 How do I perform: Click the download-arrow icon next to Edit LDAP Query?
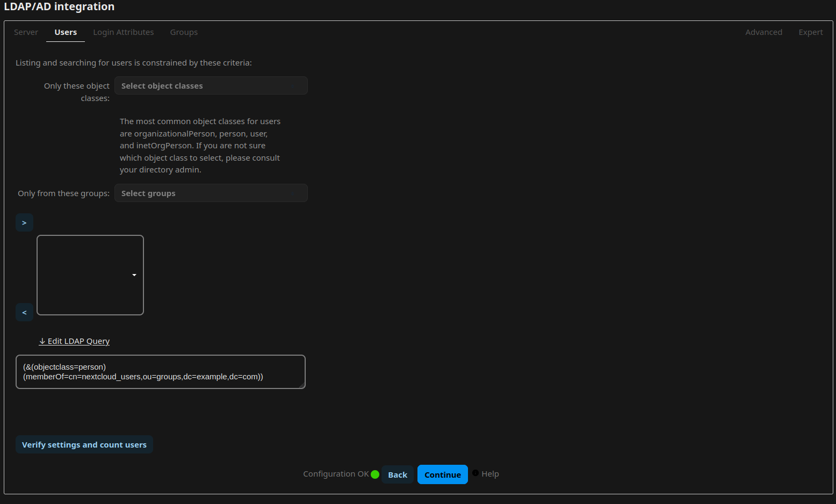[42, 341]
